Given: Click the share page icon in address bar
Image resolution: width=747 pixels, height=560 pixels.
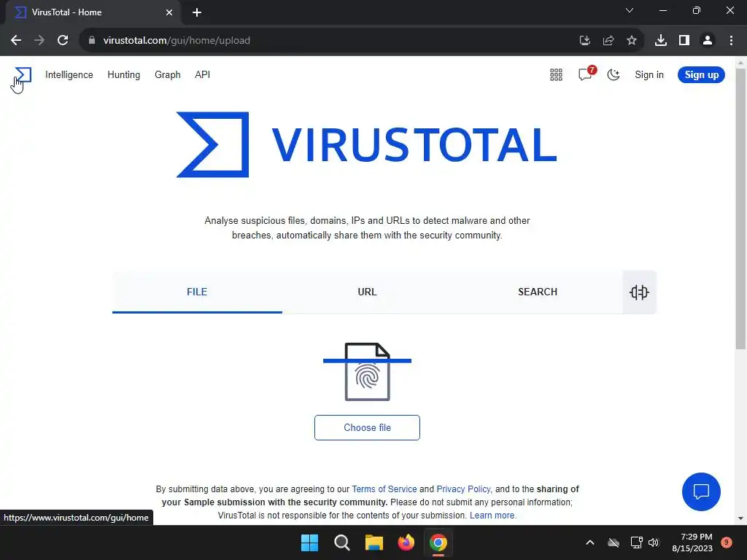Looking at the screenshot, I should point(608,41).
